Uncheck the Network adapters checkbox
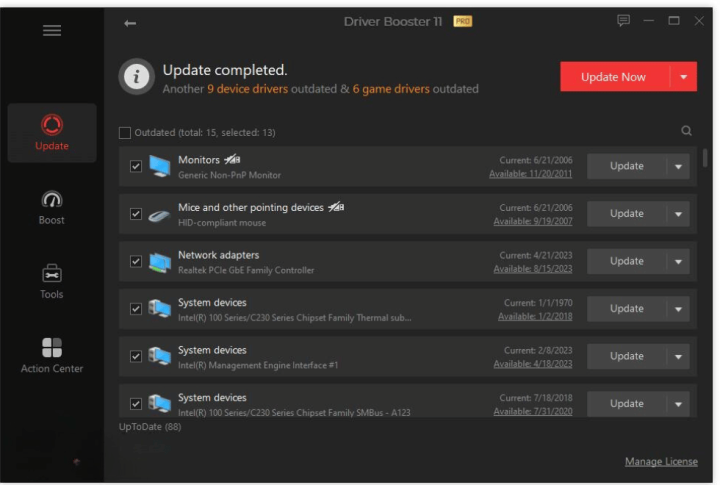The width and height of the screenshot is (720, 485). pyautogui.click(x=136, y=261)
